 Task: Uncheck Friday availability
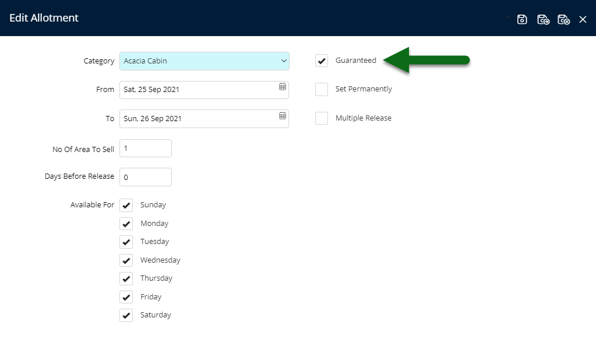(x=126, y=297)
